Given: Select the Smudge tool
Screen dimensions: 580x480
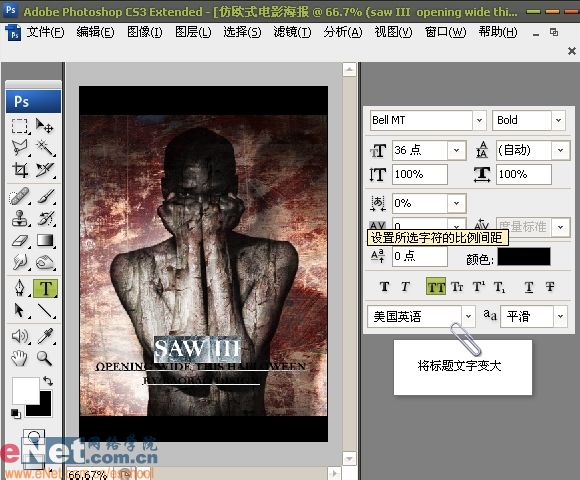Looking at the screenshot, I should coord(20,262).
